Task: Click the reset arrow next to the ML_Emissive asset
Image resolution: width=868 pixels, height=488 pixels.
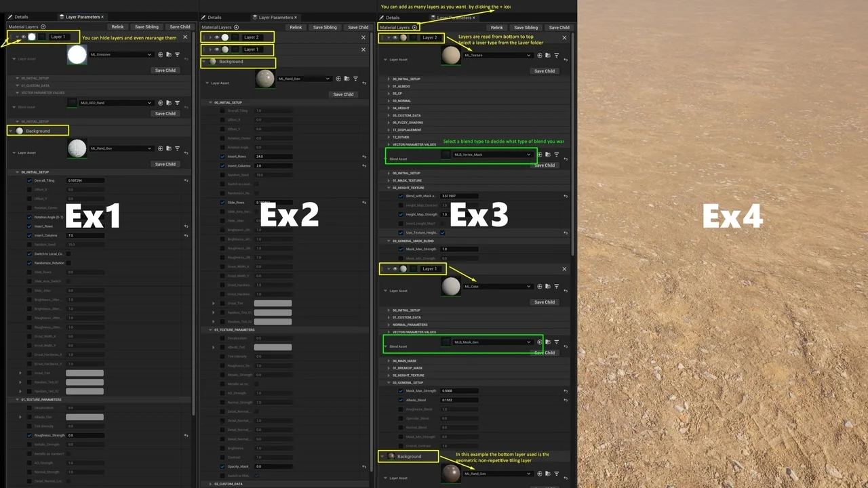Action: click(x=186, y=58)
